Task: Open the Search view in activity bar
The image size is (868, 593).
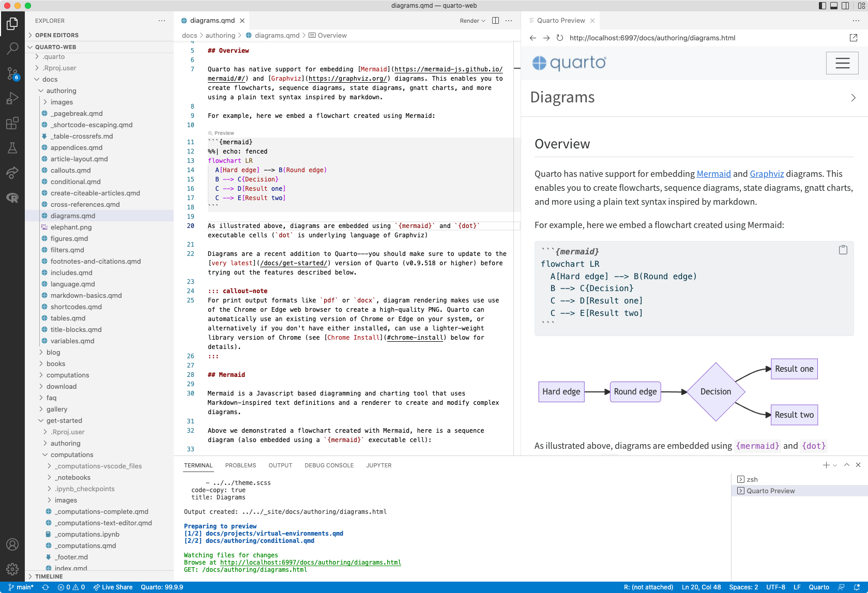Action: [12, 49]
